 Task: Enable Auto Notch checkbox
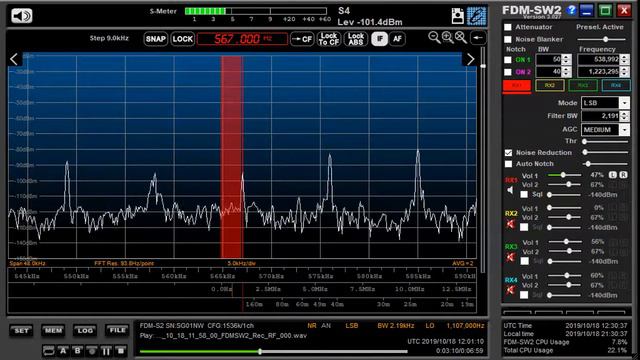point(508,164)
